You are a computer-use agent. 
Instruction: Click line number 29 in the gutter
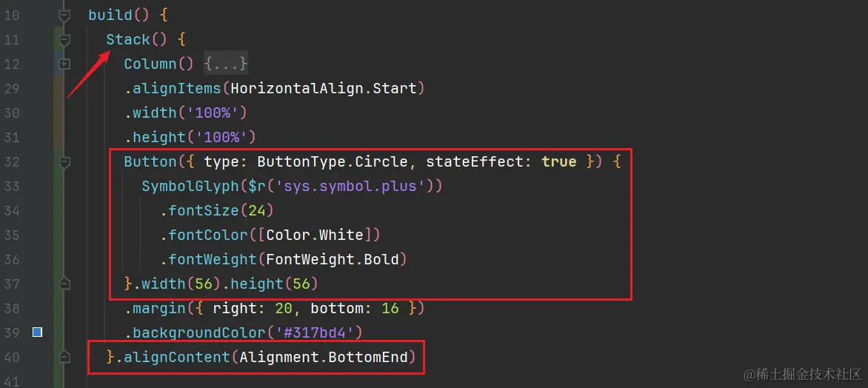[x=12, y=89]
